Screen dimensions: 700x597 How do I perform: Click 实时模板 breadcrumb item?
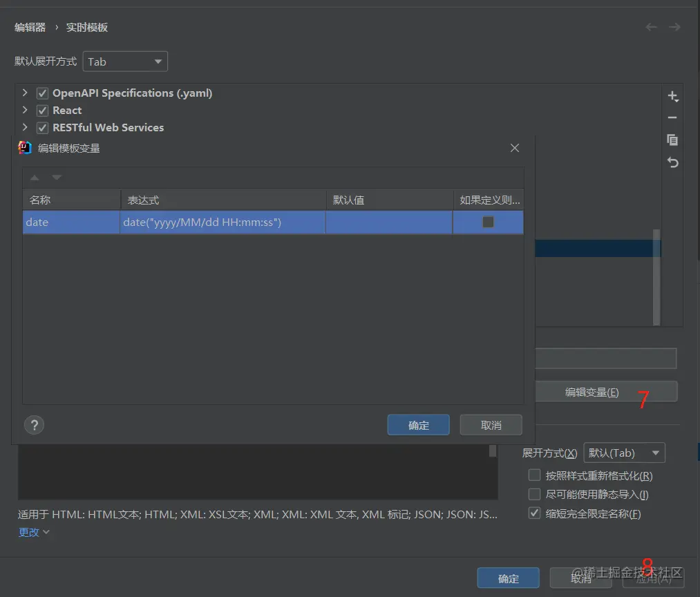point(87,27)
